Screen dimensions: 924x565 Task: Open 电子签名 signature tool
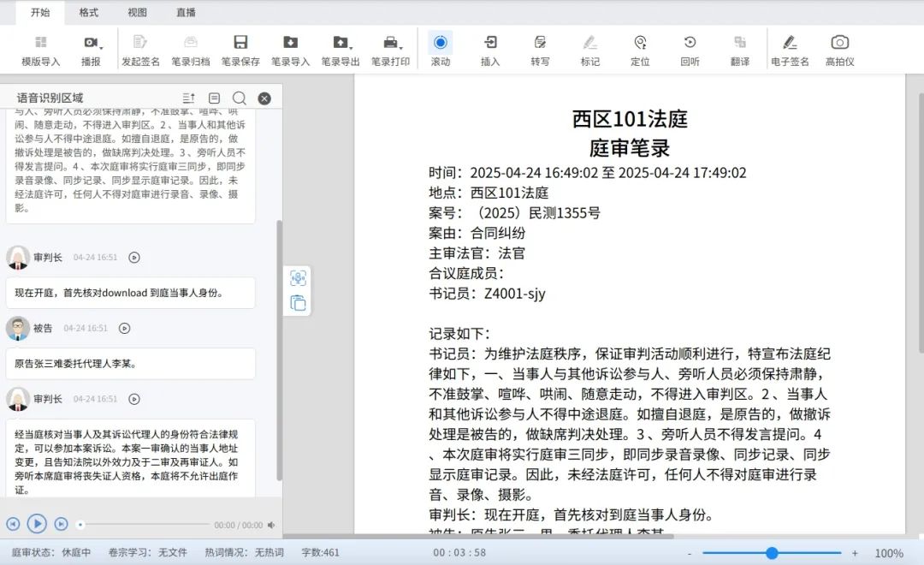pyautogui.click(x=790, y=43)
